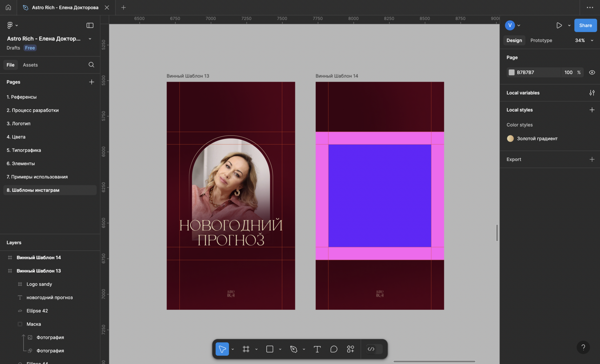
Task: Select the Rectangle shape tool
Action: (x=270, y=349)
